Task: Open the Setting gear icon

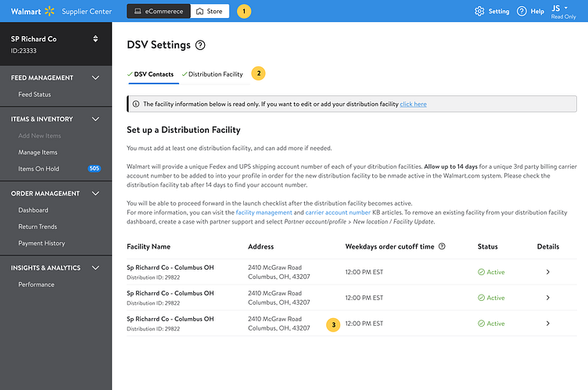Action: pyautogui.click(x=479, y=11)
